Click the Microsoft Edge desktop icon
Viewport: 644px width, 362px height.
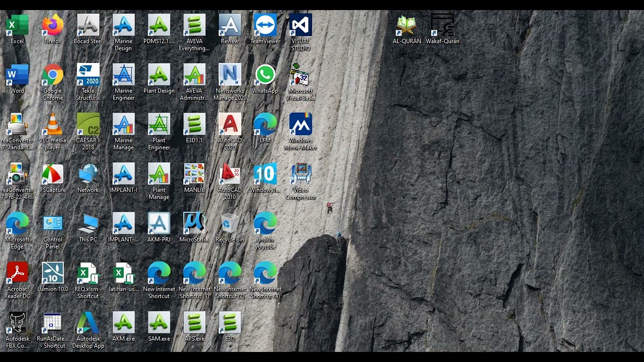click(x=17, y=224)
